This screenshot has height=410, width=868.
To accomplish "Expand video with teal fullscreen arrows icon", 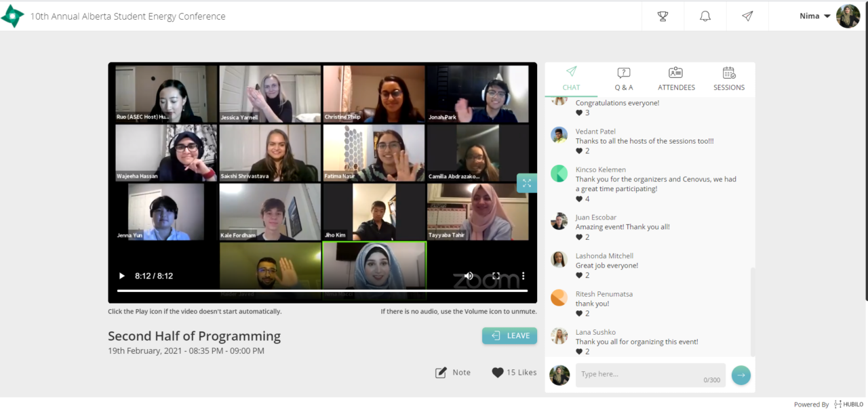I will coord(526,183).
